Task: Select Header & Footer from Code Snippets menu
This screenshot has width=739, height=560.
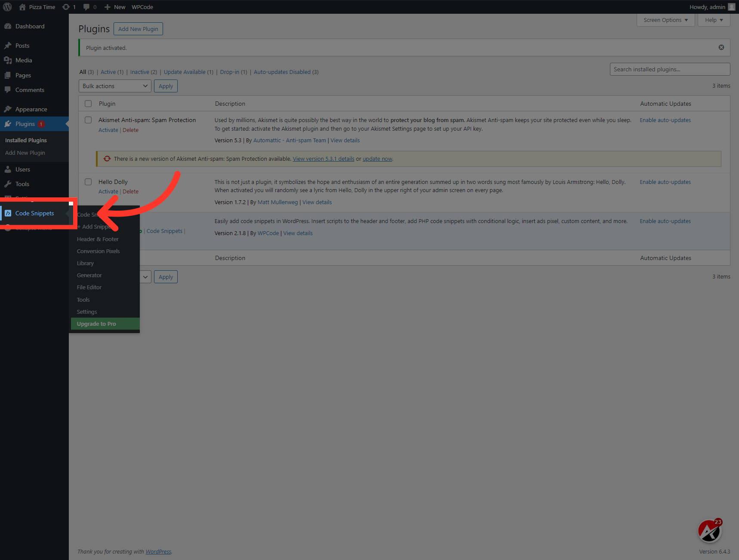Action: click(x=98, y=239)
